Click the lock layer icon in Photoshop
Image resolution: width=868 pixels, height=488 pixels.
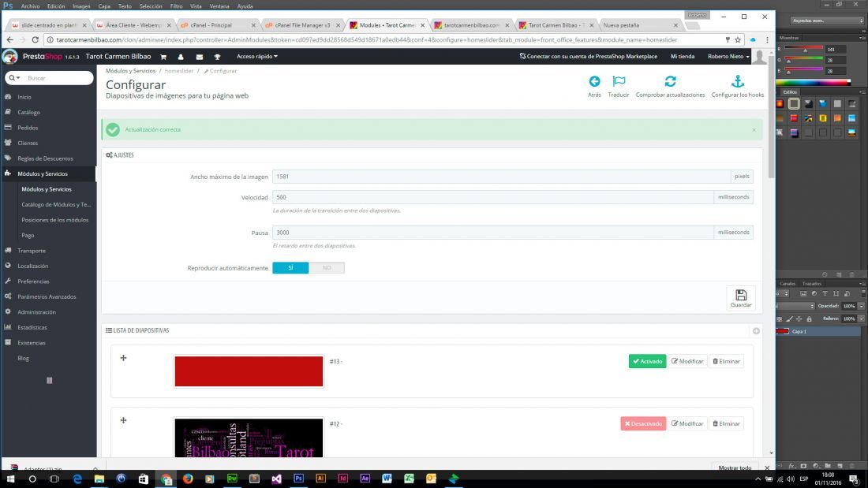pyautogui.click(x=809, y=319)
